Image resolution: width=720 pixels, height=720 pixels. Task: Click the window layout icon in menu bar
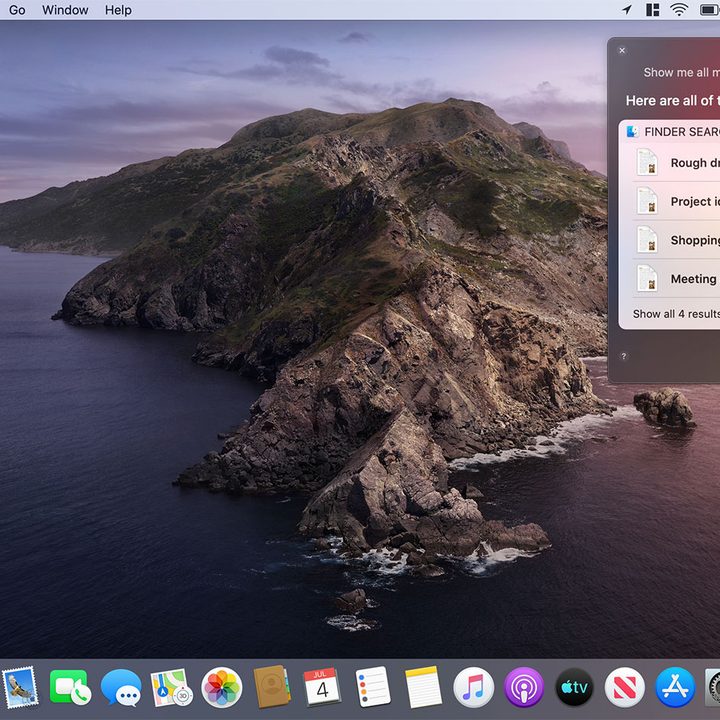coord(652,10)
